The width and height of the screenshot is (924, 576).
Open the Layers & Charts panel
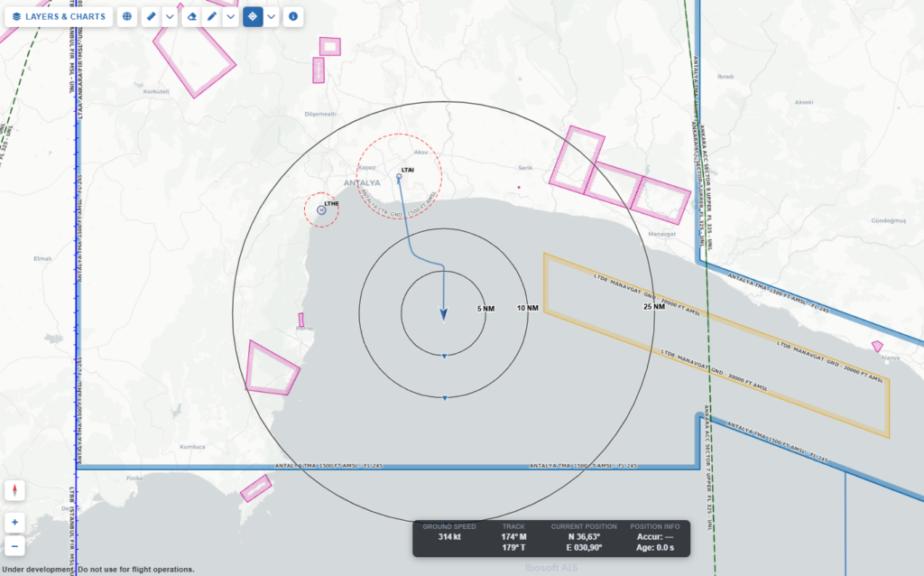pyautogui.click(x=59, y=16)
